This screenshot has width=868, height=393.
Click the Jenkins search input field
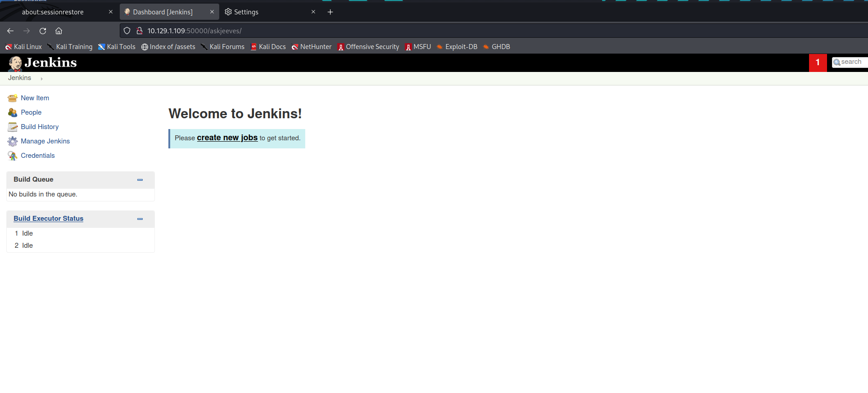tap(851, 62)
